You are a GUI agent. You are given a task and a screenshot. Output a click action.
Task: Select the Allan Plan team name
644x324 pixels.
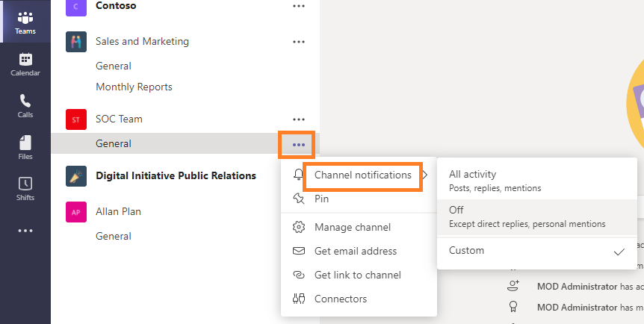click(118, 211)
